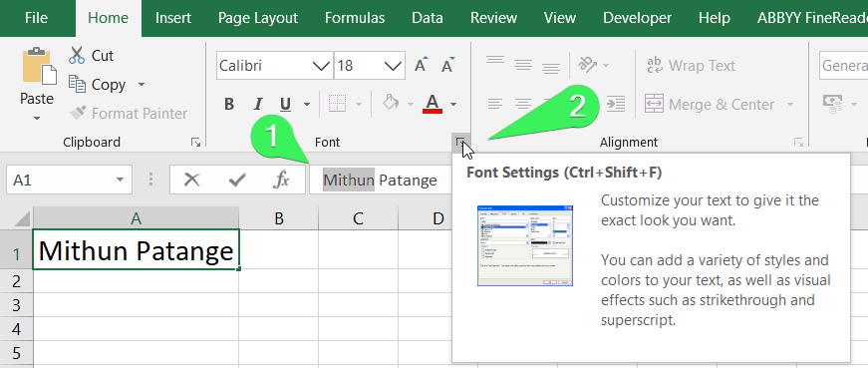Click the font size box showing 18
Image resolution: width=868 pixels, height=368 pixels.
(359, 66)
